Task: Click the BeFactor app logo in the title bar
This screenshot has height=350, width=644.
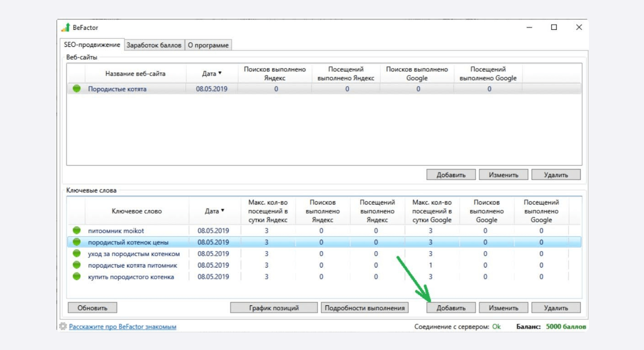Action: (x=66, y=27)
